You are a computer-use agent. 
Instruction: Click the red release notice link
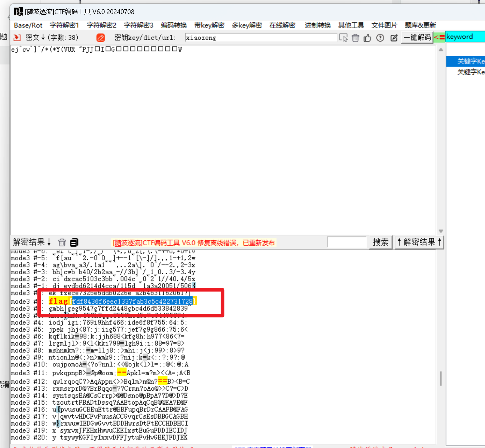194,243
